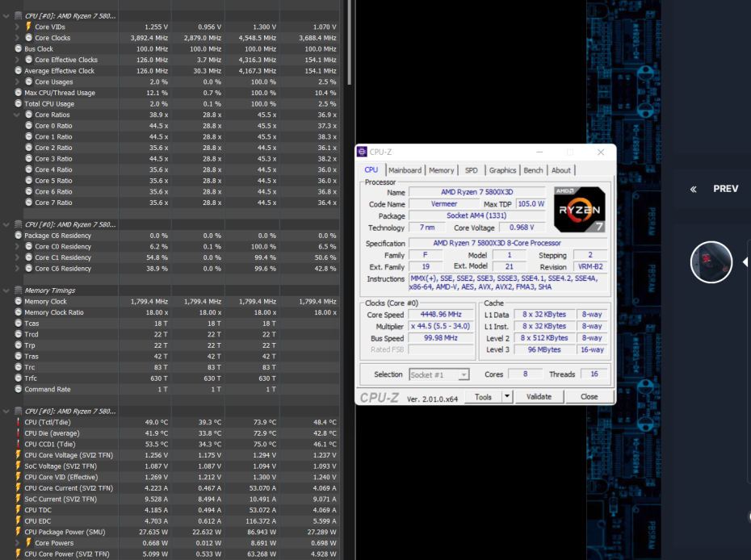Open the SPD tab in CPU-Z
The image size is (751, 560).
[472, 170]
